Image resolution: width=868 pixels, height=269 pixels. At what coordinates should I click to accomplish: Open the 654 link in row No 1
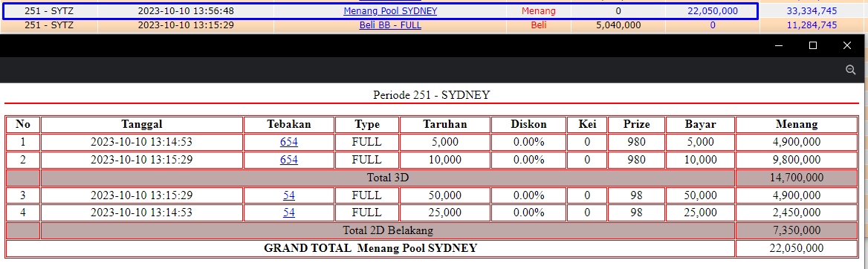pos(289,142)
